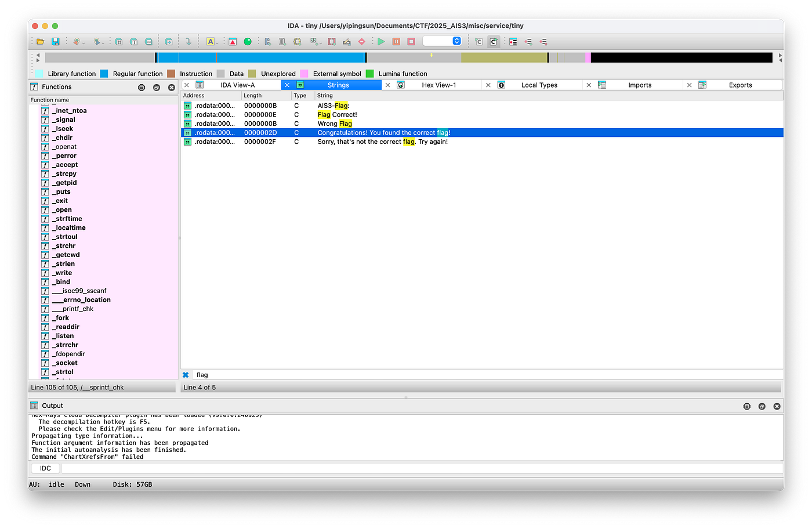Click the 'flag' filter text field

pos(487,375)
